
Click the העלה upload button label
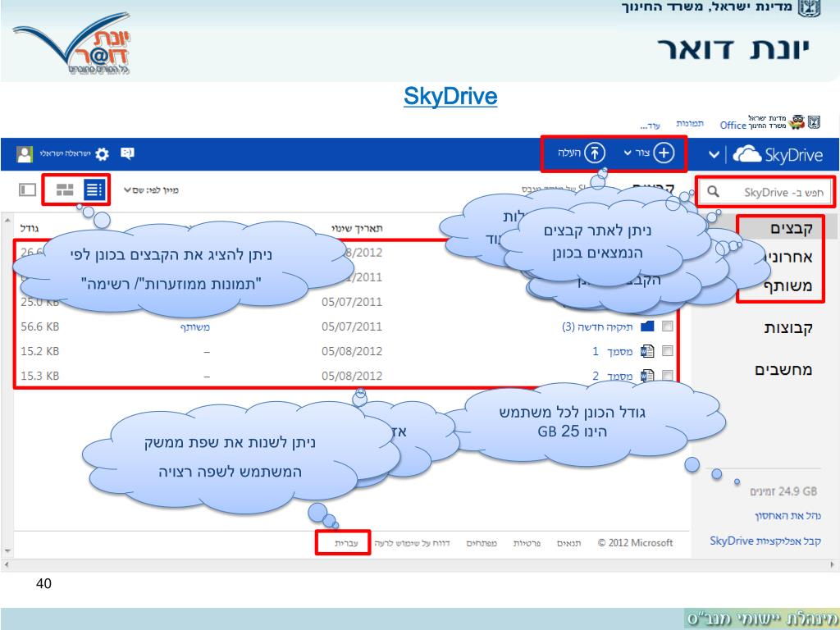click(x=569, y=153)
